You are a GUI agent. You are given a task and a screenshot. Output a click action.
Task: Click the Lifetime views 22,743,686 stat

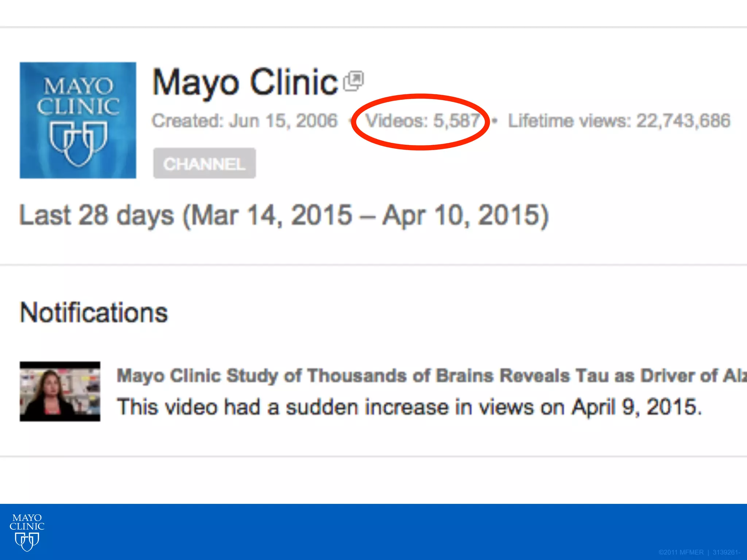619,121
